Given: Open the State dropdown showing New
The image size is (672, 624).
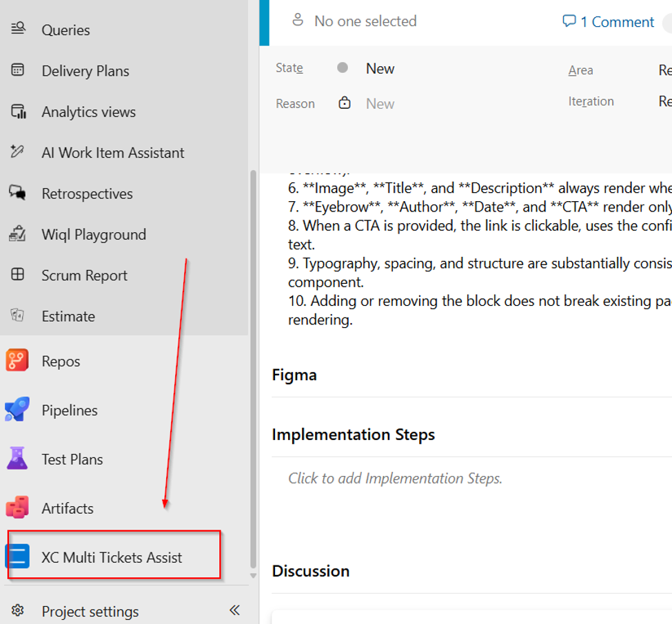Looking at the screenshot, I should (x=380, y=68).
